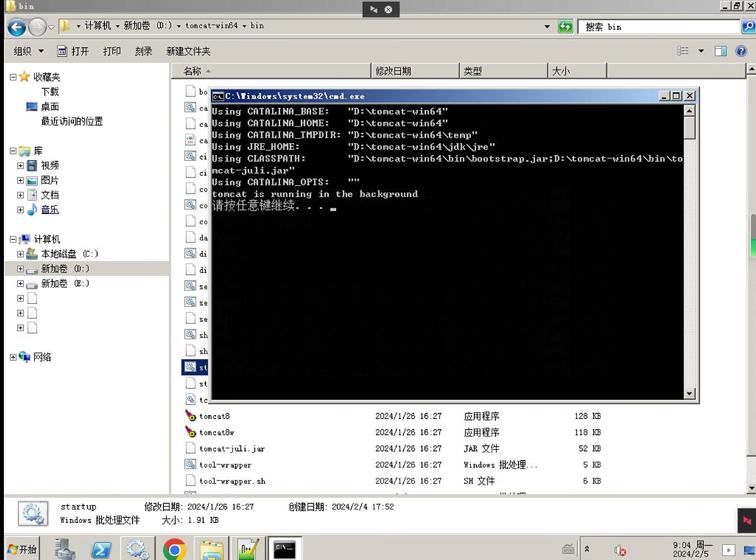Select 桌面 in favorites
The image size is (756, 560).
(50, 106)
